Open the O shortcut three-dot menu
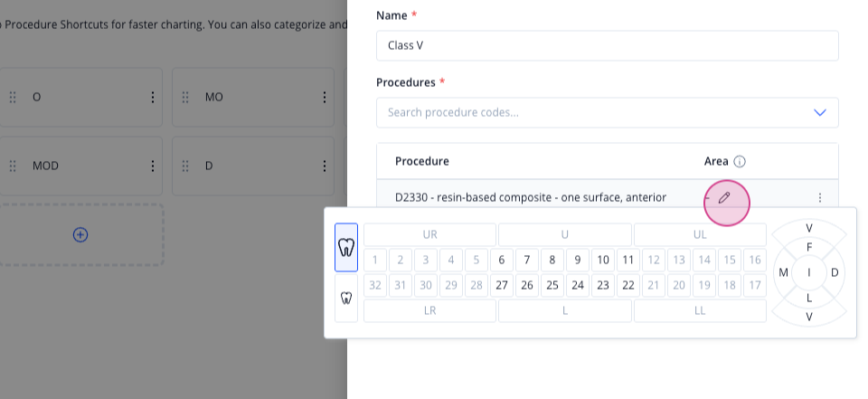Viewport: 868px width, 399px height. pos(153,98)
